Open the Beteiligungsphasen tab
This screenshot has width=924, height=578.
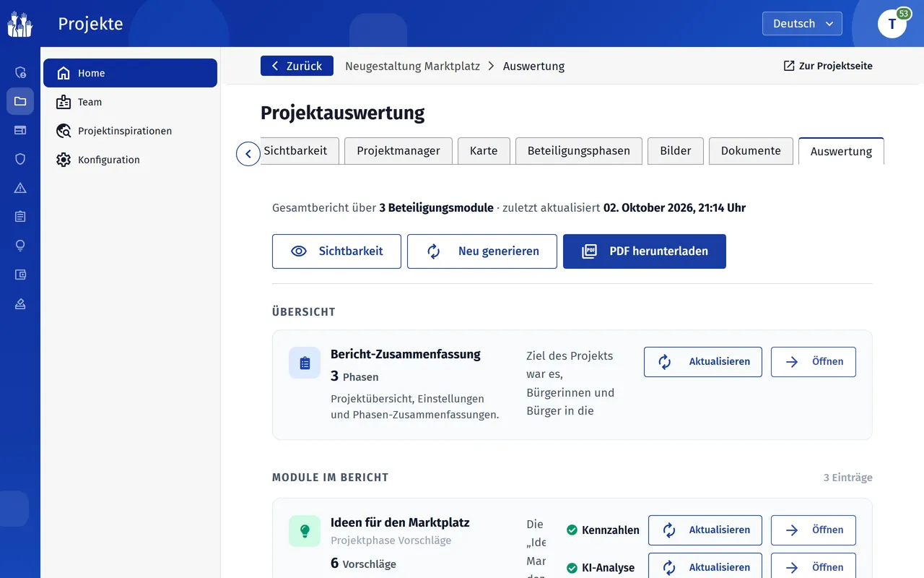point(579,151)
